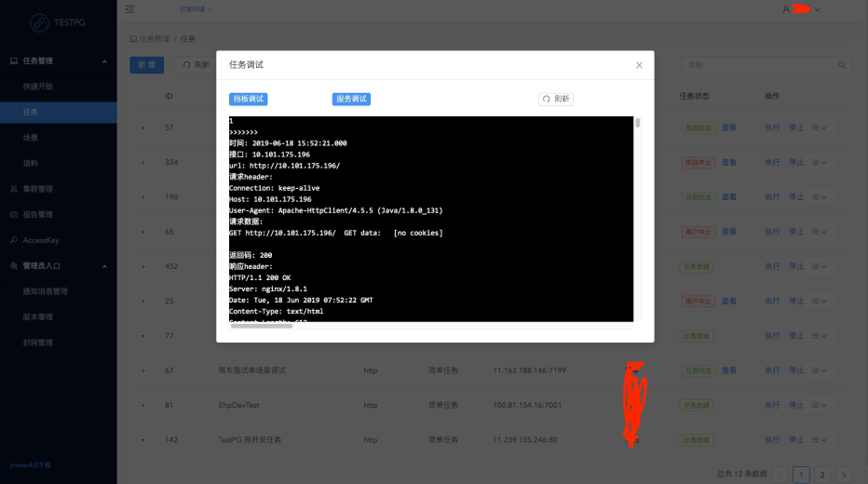The height and width of the screenshot is (484, 868).
Task: Open more-actions menu icon in row 65
Action: click(819, 232)
